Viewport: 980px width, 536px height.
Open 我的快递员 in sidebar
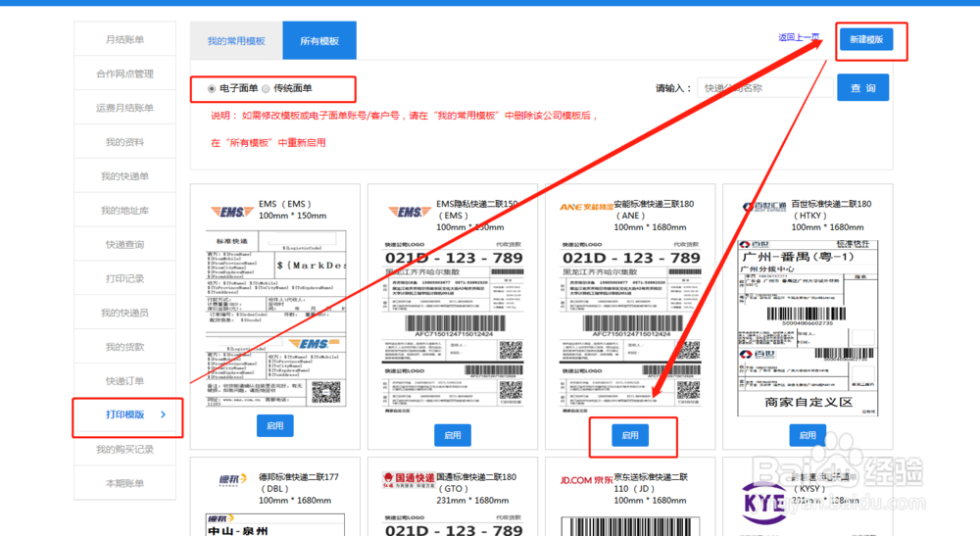coord(125,313)
